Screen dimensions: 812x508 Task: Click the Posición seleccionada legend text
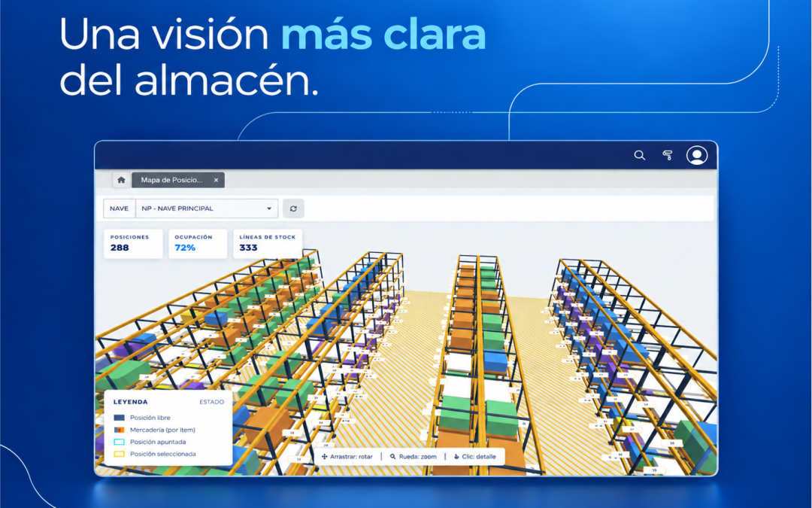coord(163,454)
